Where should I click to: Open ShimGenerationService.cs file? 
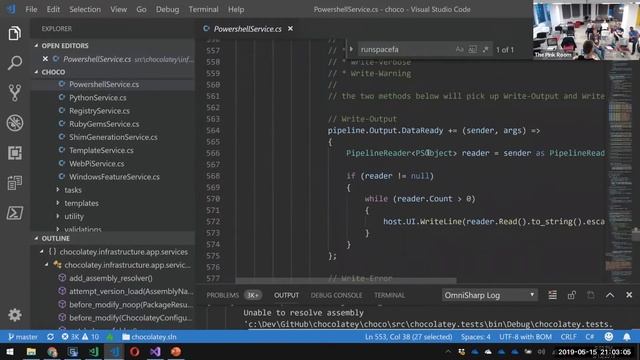tap(113, 137)
